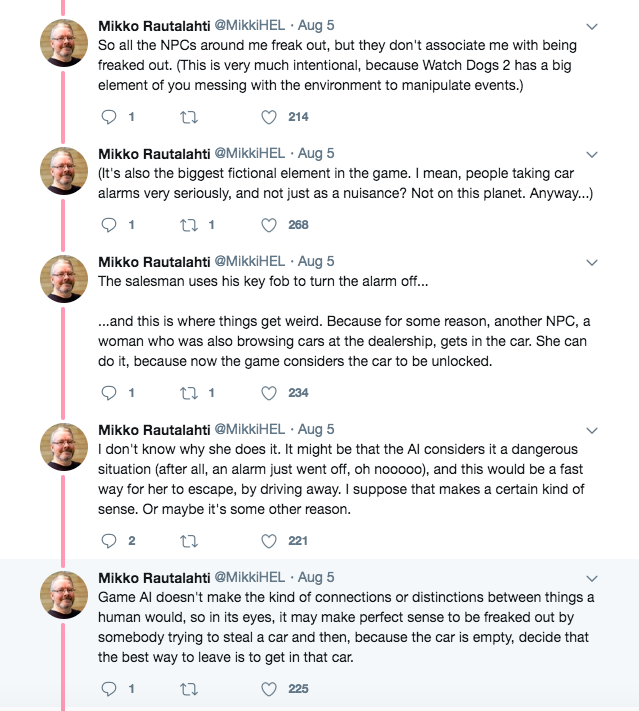Retweet the salesman key fob tweet
Image resolution: width=639 pixels, height=711 pixels.
(x=187, y=393)
